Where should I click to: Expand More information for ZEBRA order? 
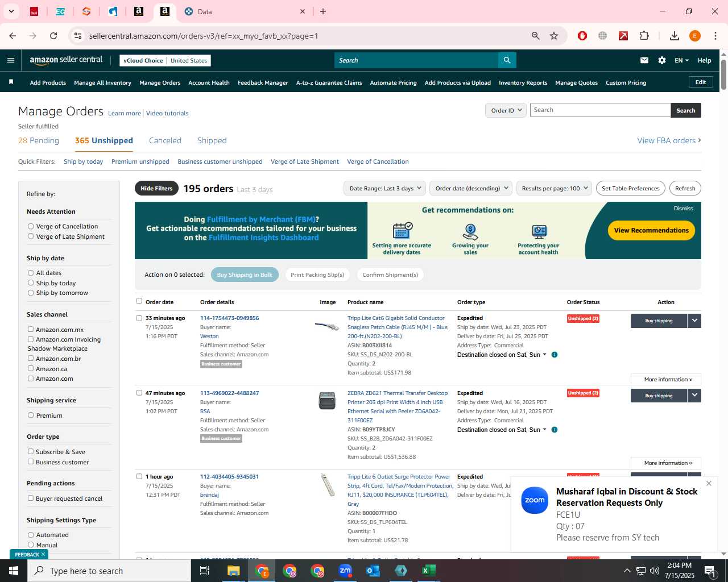666,463
